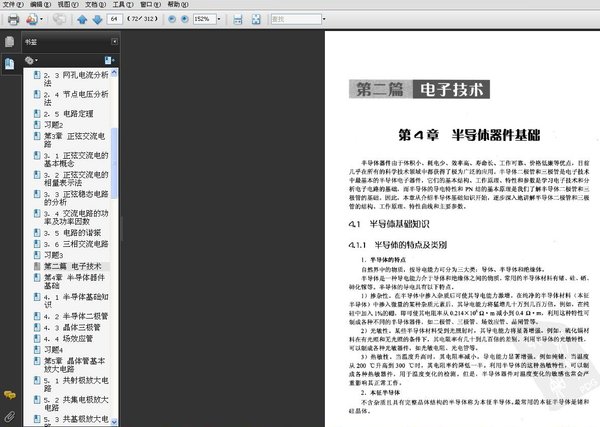Open bookmark 3.1 正弦交流电的基本概念

point(76,160)
